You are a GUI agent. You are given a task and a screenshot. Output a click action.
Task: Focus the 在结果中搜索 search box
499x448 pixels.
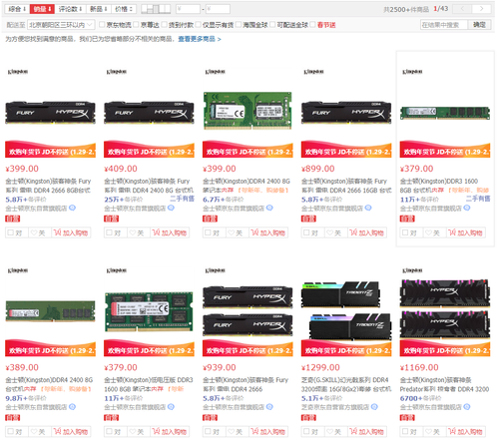click(444, 25)
